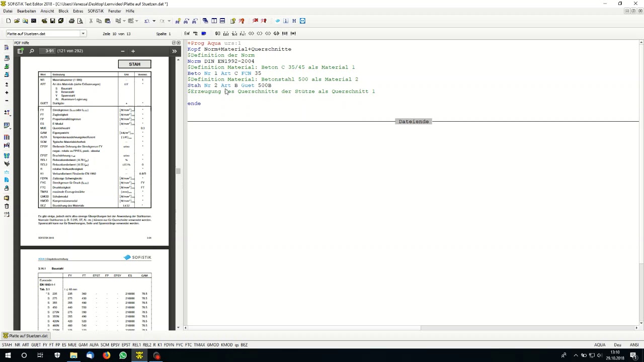644x362 pixels.
Task: Toggle the Einf insert mode indicator
Action: tap(187, 34)
